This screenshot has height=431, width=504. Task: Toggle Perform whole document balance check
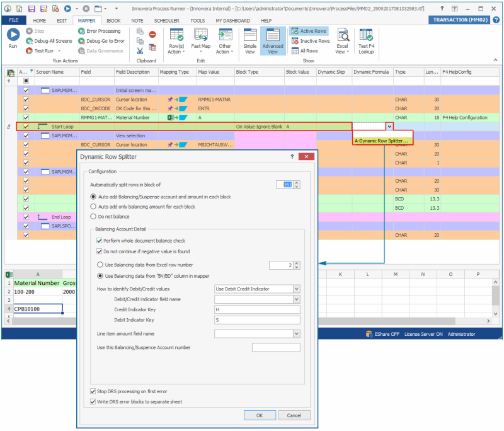(x=99, y=241)
